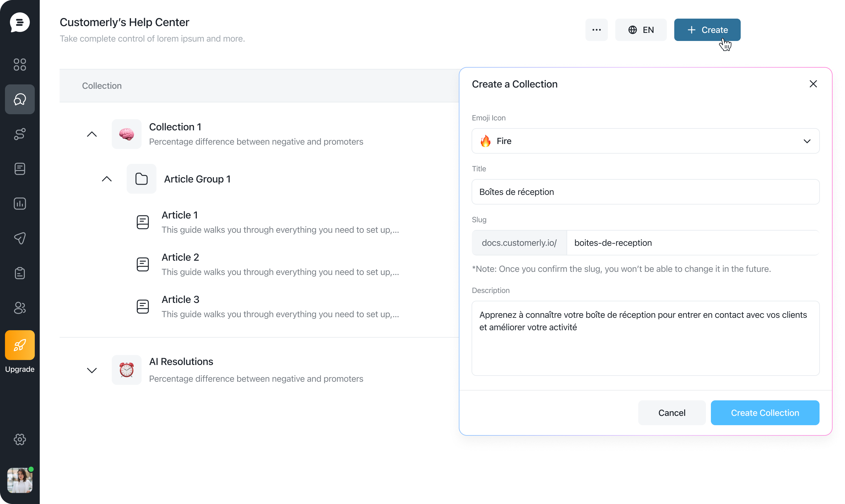
Task: Click the Title input field
Action: [645, 192]
